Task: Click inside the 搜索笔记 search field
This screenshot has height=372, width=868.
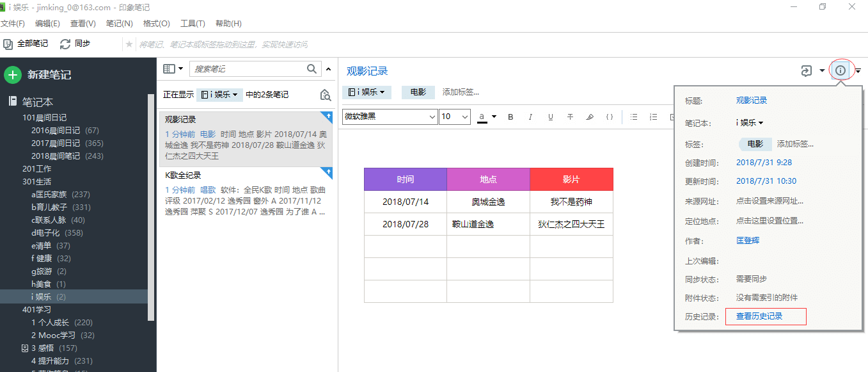Action: click(249, 69)
